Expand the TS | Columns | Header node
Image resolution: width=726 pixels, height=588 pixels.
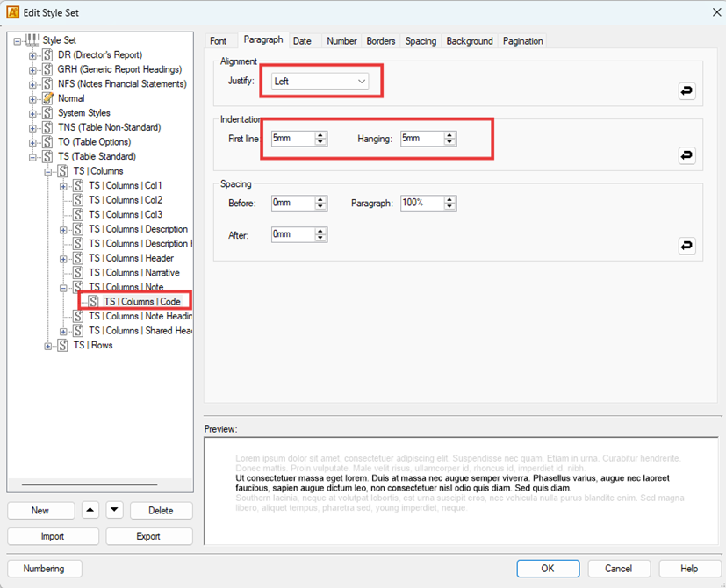(x=63, y=259)
